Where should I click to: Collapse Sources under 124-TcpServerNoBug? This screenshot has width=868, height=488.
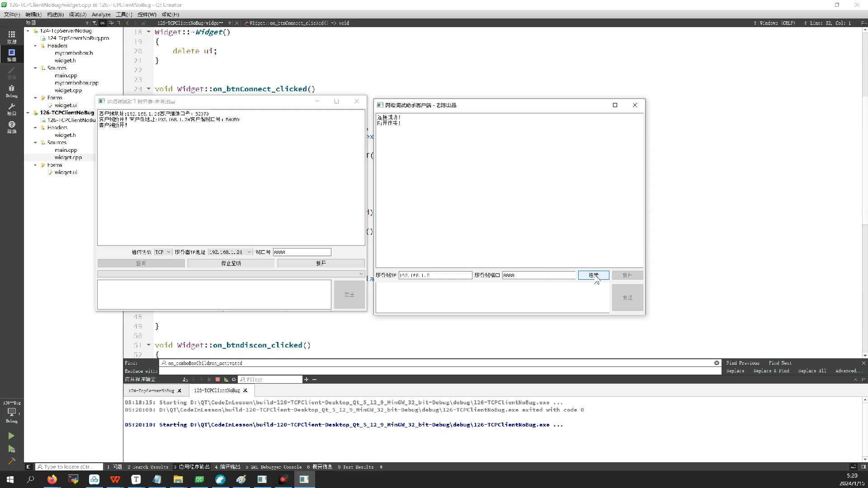(x=35, y=68)
